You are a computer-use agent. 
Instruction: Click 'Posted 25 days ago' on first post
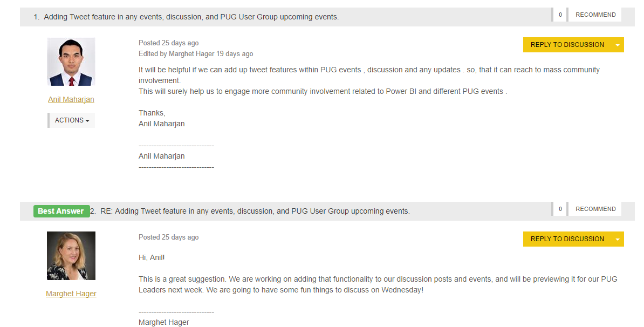coord(169,43)
